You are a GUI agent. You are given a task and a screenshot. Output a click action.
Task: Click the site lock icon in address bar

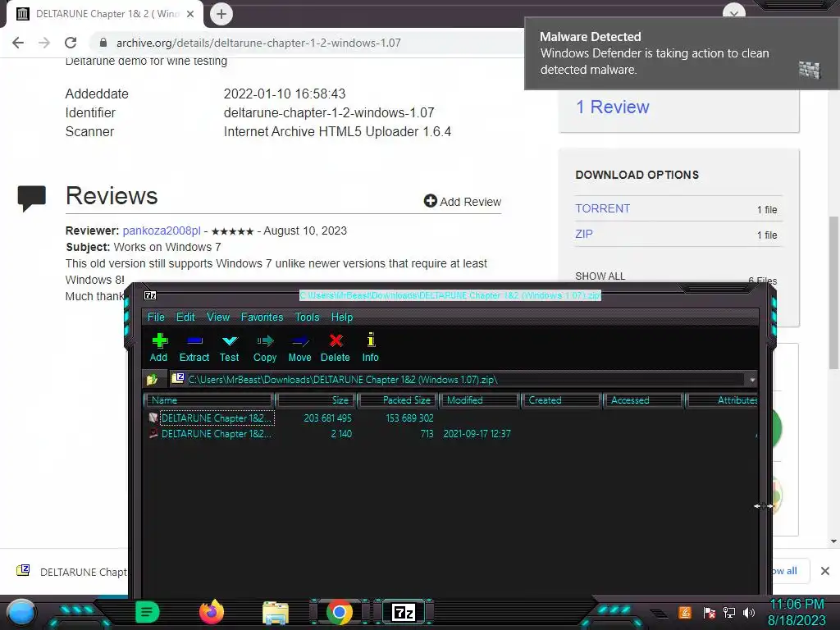(103, 43)
